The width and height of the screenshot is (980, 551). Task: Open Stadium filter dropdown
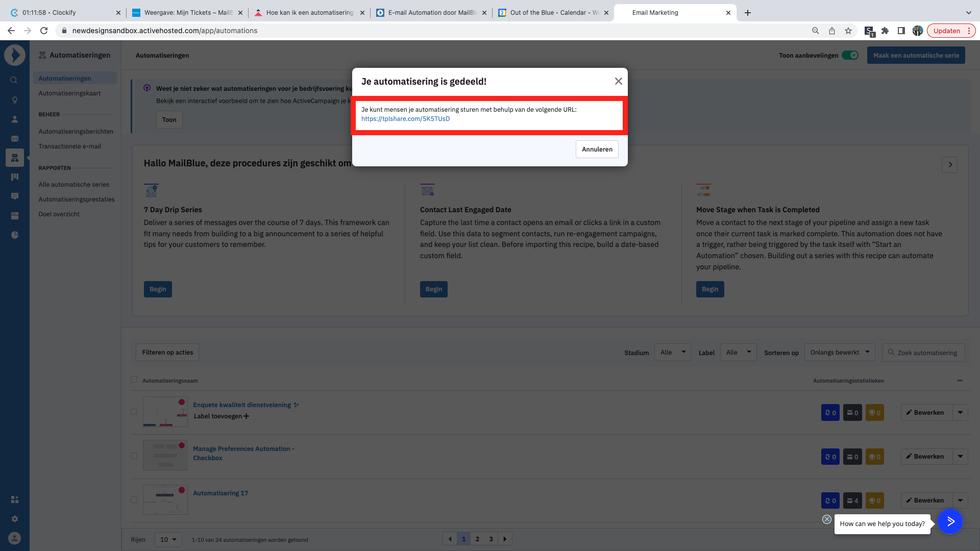point(672,353)
